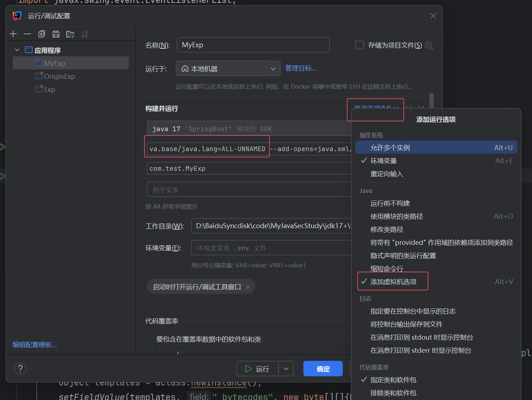Click the new folder icon
This screenshot has width=532, height=400.
coord(70,35)
